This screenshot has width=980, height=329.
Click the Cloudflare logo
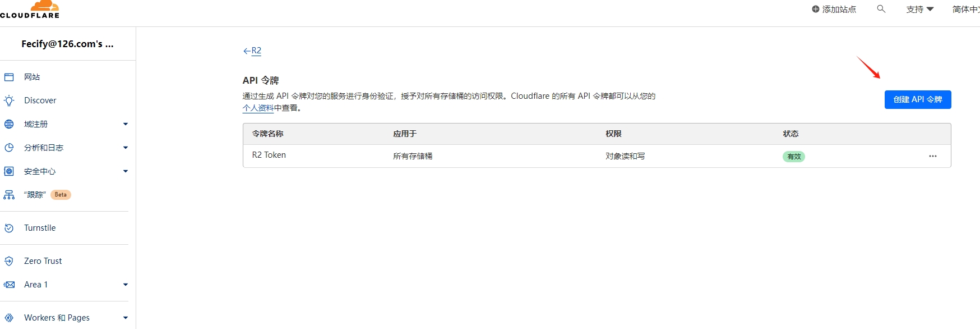click(30, 10)
